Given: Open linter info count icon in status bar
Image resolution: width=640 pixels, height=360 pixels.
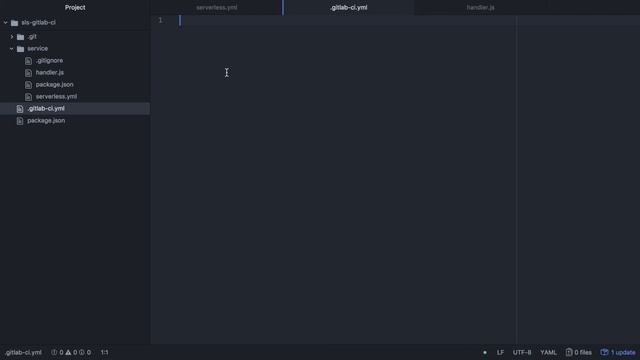Looking at the screenshot, I should 82,352.
